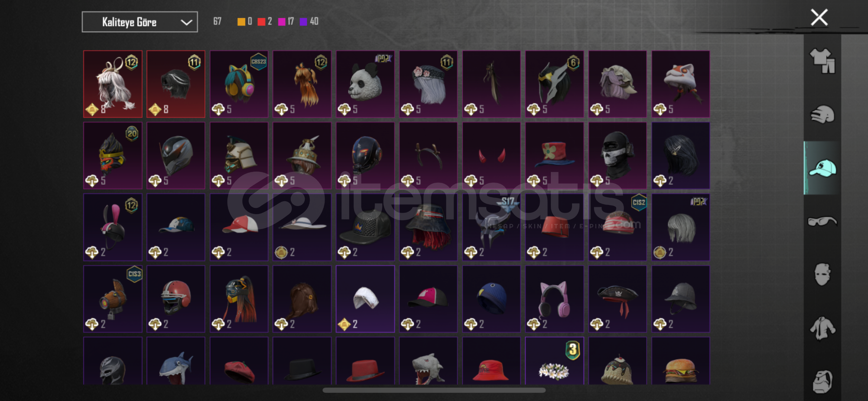This screenshot has height=401, width=868.
Task: Select the gloves category in sidebar
Action: click(822, 114)
